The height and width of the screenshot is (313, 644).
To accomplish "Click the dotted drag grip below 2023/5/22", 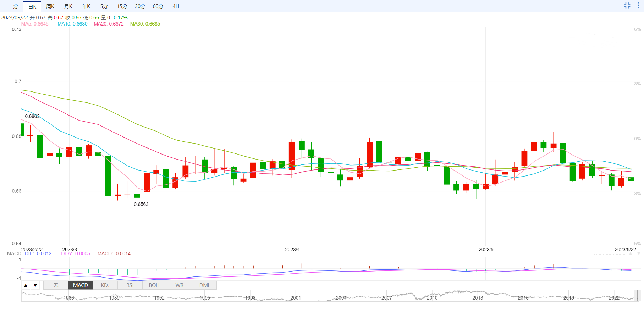I will click(x=610, y=254).
